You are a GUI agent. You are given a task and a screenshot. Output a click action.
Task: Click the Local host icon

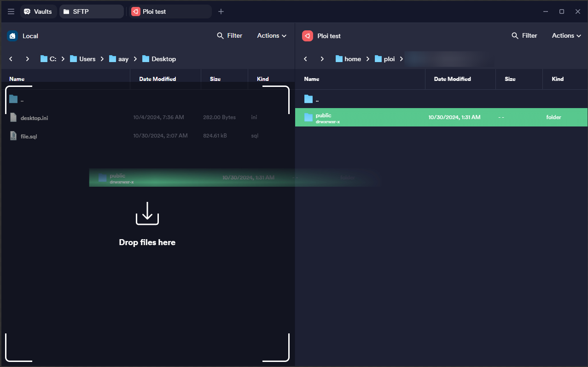[12, 36]
